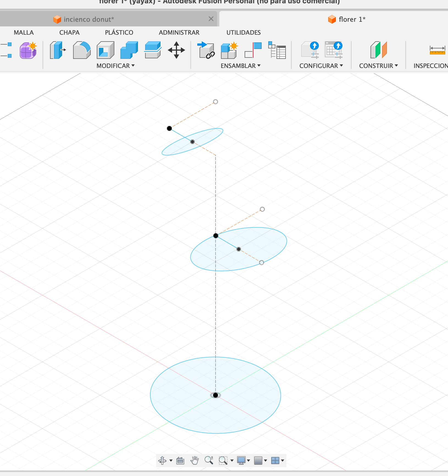The height and width of the screenshot is (476, 448).
Task: Open the Orbit type dropdown arrow
Action: coord(171,461)
